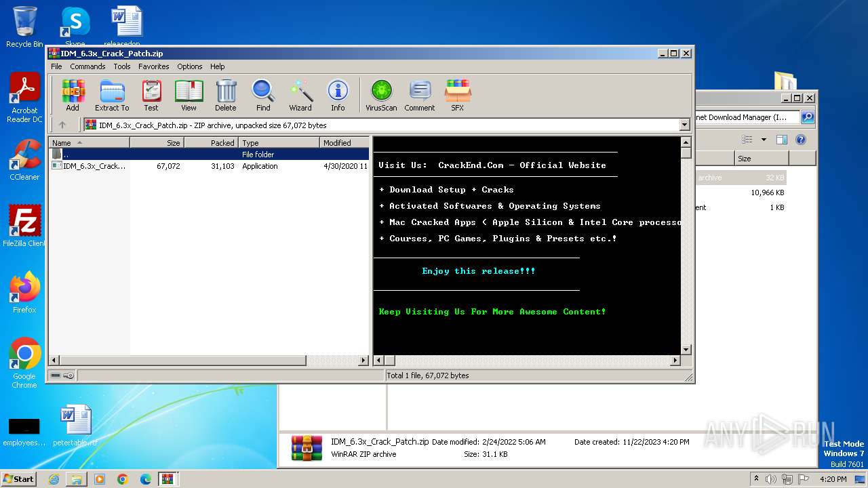This screenshot has height=488, width=868.
Task: Open the Help menu
Action: pos(217,66)
